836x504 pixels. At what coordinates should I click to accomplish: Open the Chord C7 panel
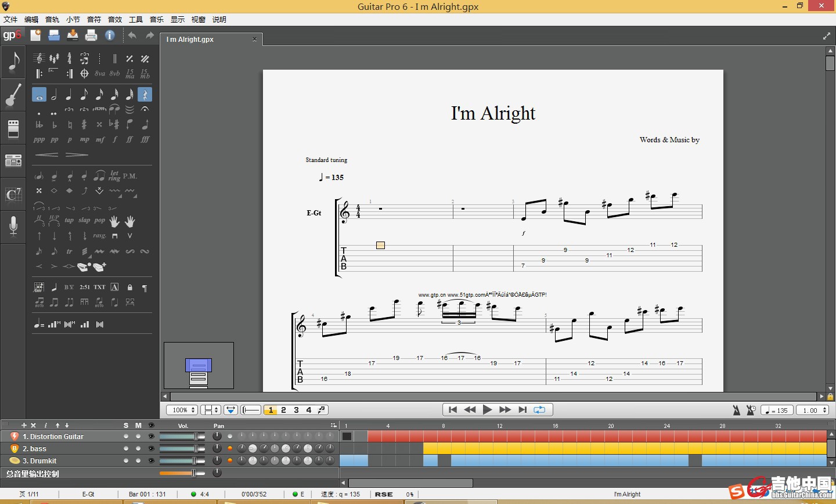coord(13,194)
